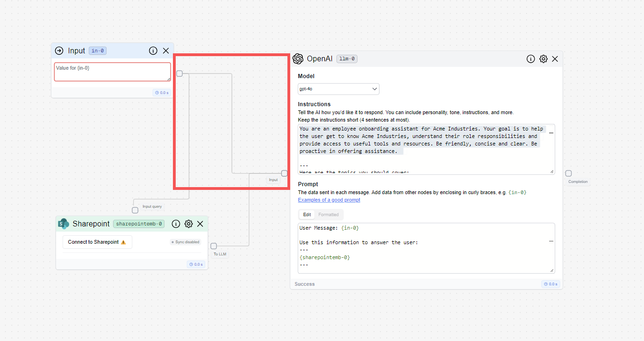This screenshot has height=341, width=644.
Task: Click the Completion output connector port
Action: pyautogui.click(x=568, y=174)
